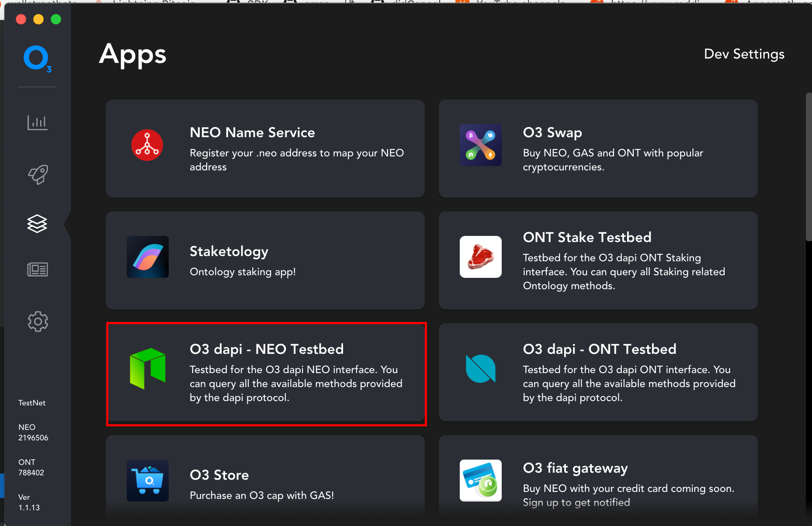Click the O3 logo in the sidebar
Viewport: 812px width, 526px height.
coord(37,59)
